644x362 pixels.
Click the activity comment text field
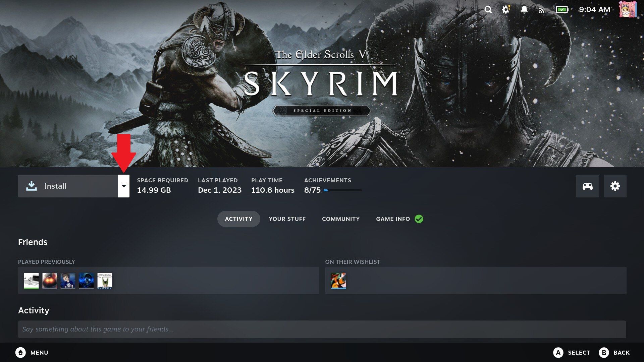(x=322, y=329)
